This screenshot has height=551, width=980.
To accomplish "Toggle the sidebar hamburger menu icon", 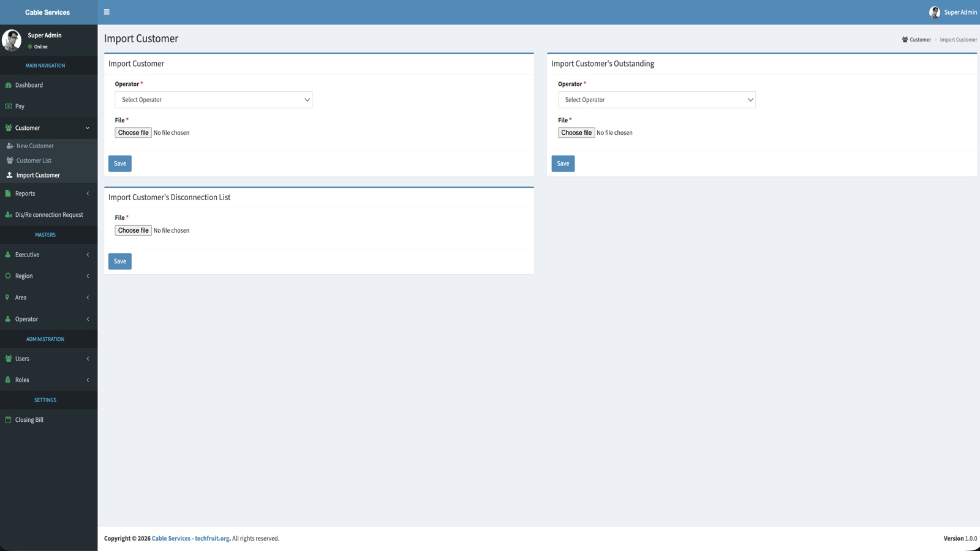I will (x=107, y=12).
